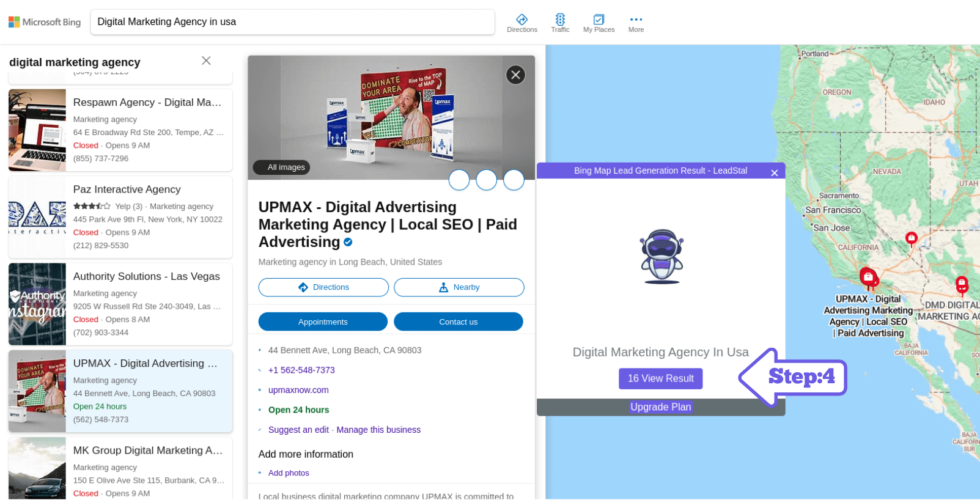Select the UPMAX listing in results
The height and width of the screenshot is (500, 980).
click(x=120, y=391)
